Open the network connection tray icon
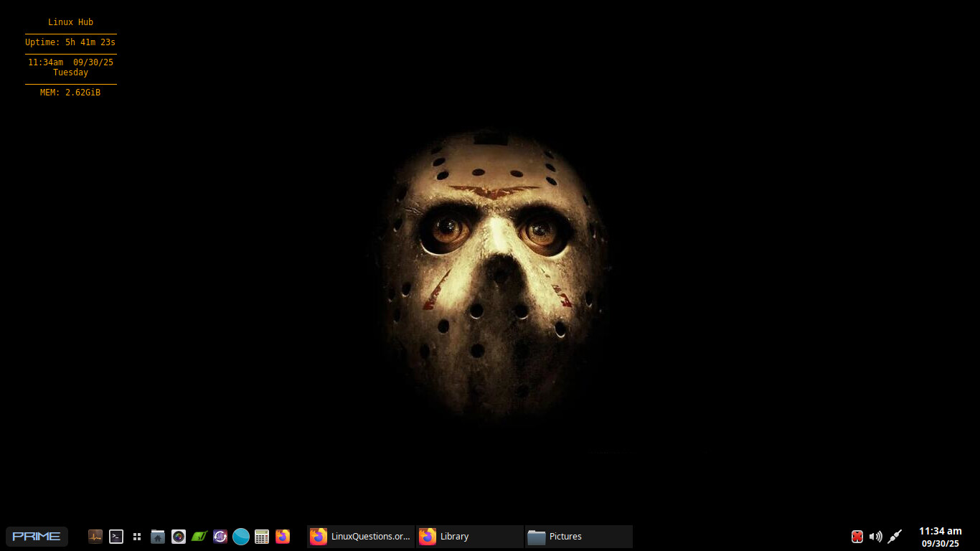 pyautogui.click(x=895, y=536)
